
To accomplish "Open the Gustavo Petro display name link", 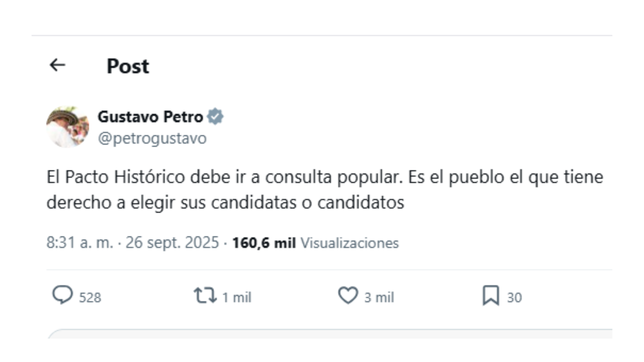I will (x=150, y=117).
